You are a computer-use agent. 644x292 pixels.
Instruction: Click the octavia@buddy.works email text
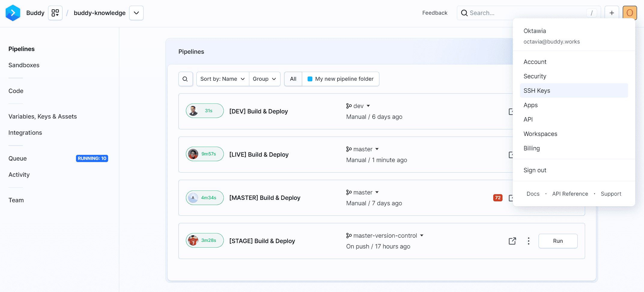[x=551, y=42]
